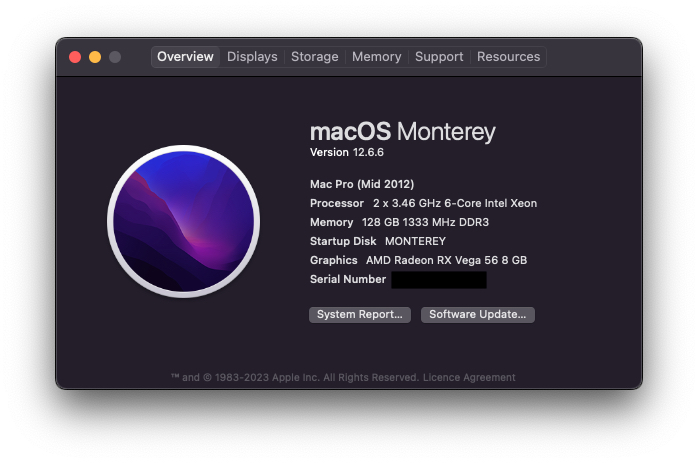The height and width of the screenshot is (463, 698).
Task: Click the MONTEREY startup disk value
Action: tap(415, 241)
